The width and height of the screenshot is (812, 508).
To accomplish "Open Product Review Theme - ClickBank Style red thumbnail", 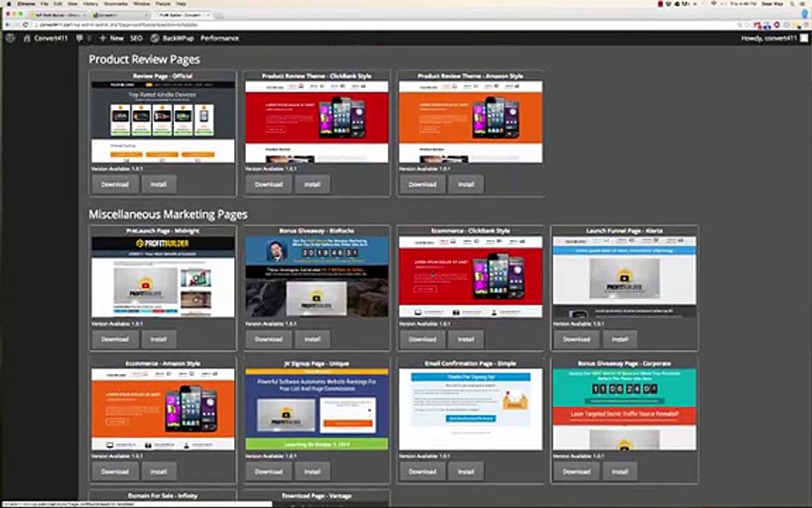I will point(316,122).
